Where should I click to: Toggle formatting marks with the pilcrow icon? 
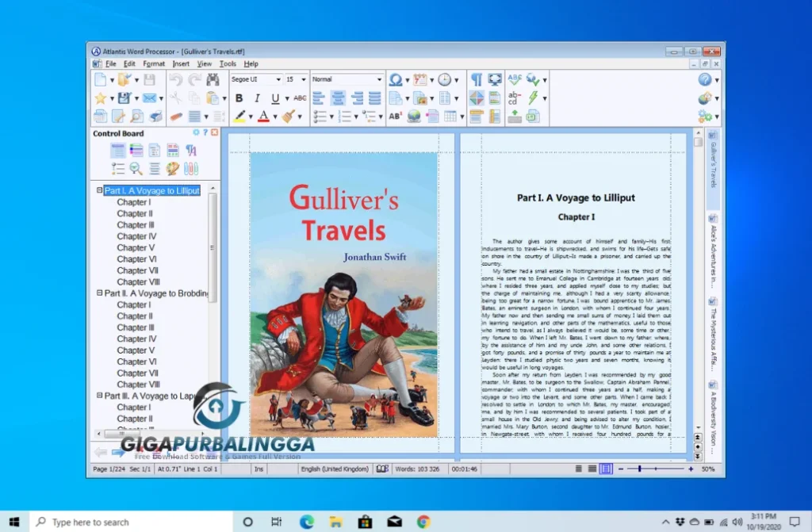tap(477, 78)
